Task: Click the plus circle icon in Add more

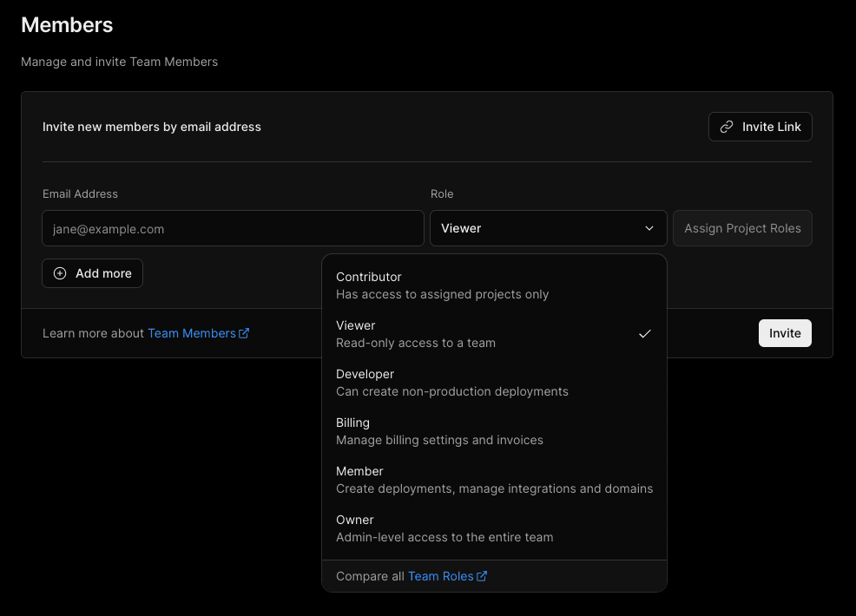Action: pyautogui.click(x=60, y=273)
